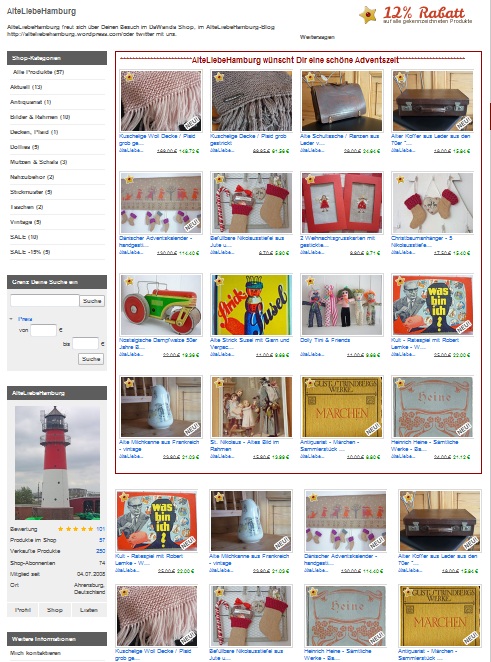
Task: Click the star icon on Dampfwalze toy image
Action: [129, 281]
